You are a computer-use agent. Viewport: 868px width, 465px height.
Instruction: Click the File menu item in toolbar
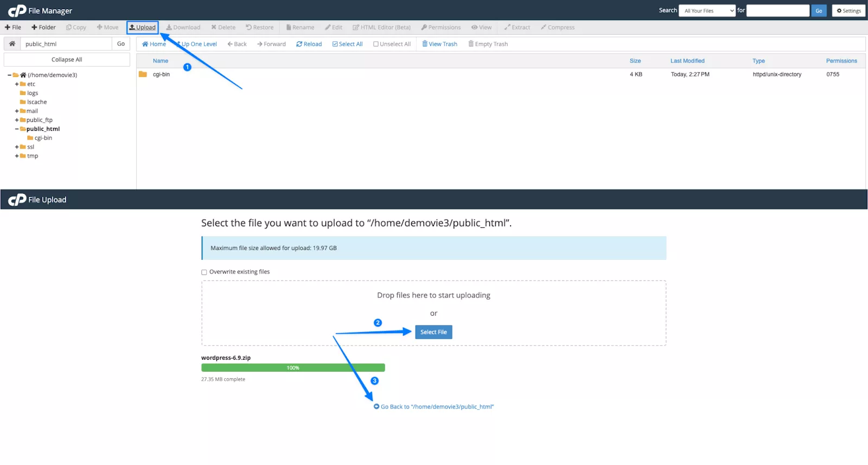coord(13,28)
